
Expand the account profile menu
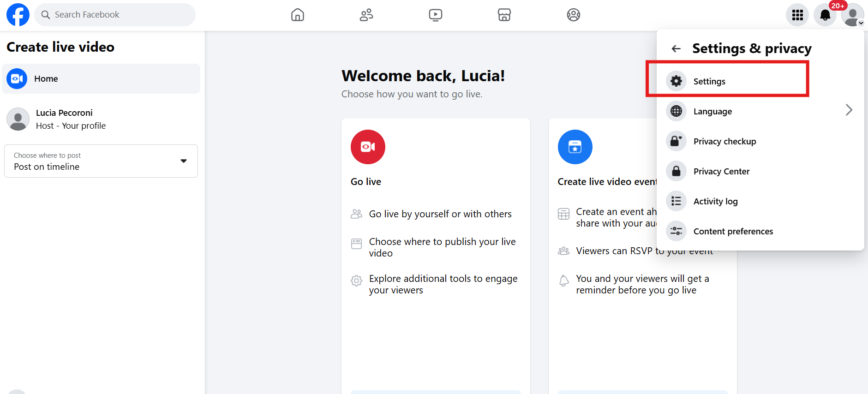(853, 15)
